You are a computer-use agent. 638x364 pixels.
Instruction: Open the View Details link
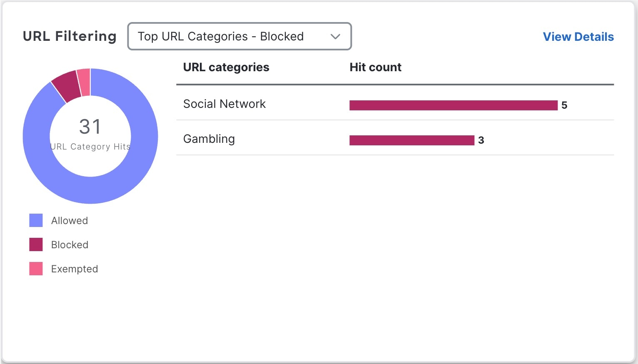tap(578, 37)
